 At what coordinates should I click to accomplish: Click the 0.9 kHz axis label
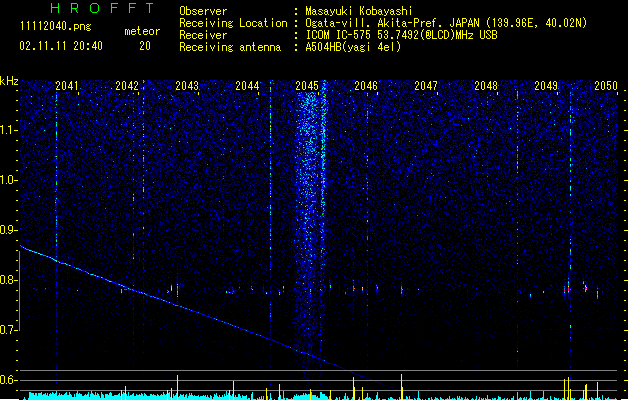pyautogui.click(x=9, y=230)
